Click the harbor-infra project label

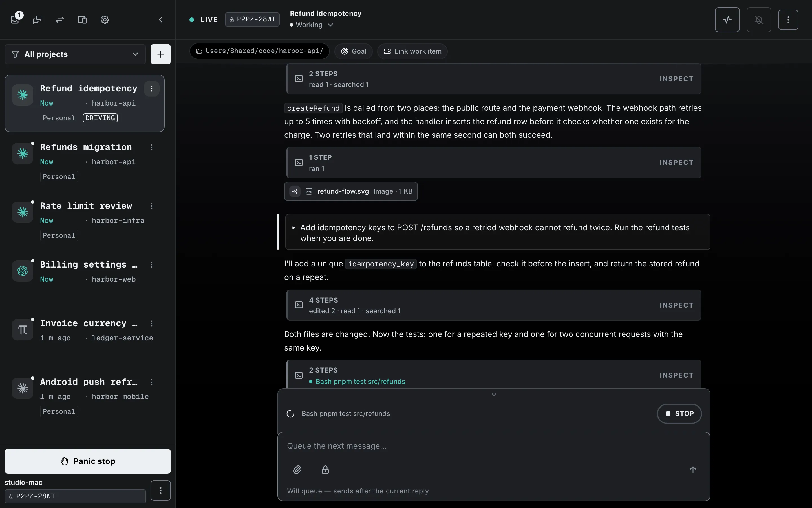point(118,221)
